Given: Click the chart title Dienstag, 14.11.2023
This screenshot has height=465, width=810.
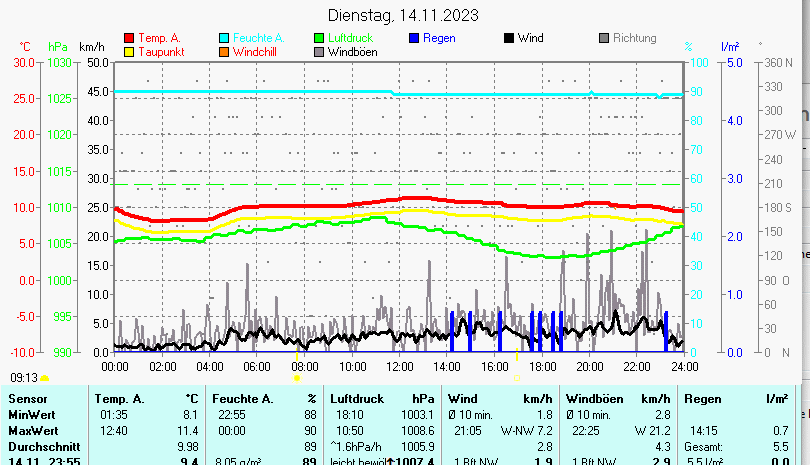Looking at the screenshot, I should pyautogui.click(x=403, y=15).
